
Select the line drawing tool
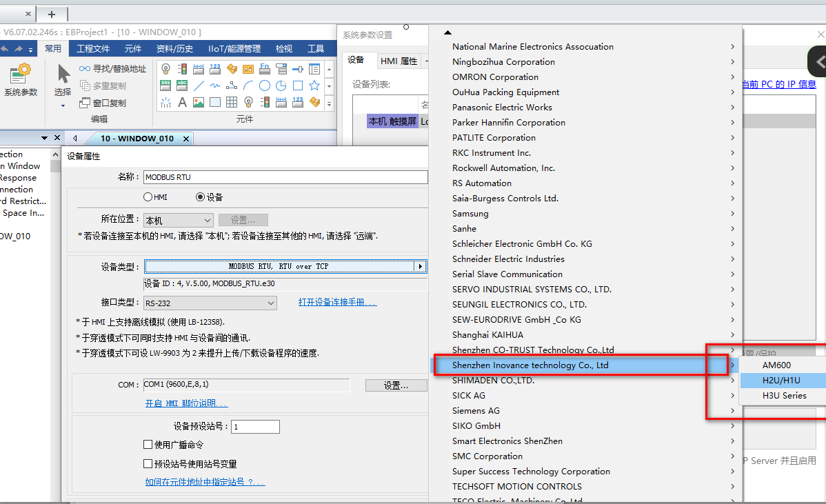click(199, 85)
